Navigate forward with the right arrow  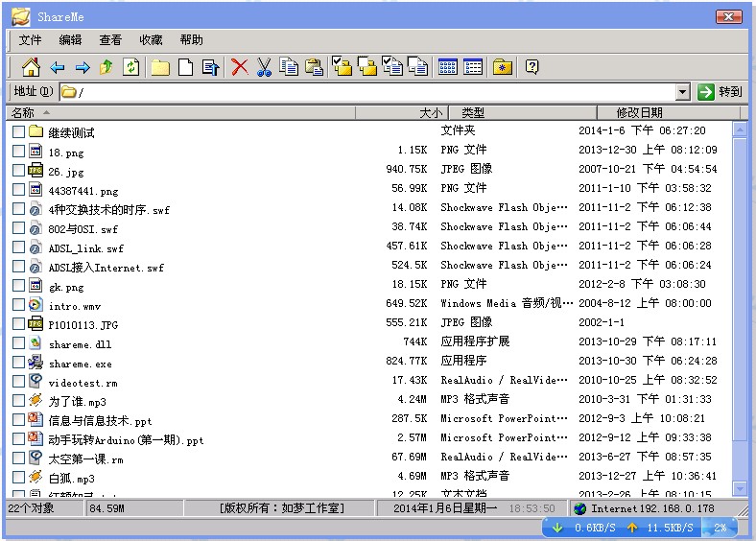click(x=83, y=67)
